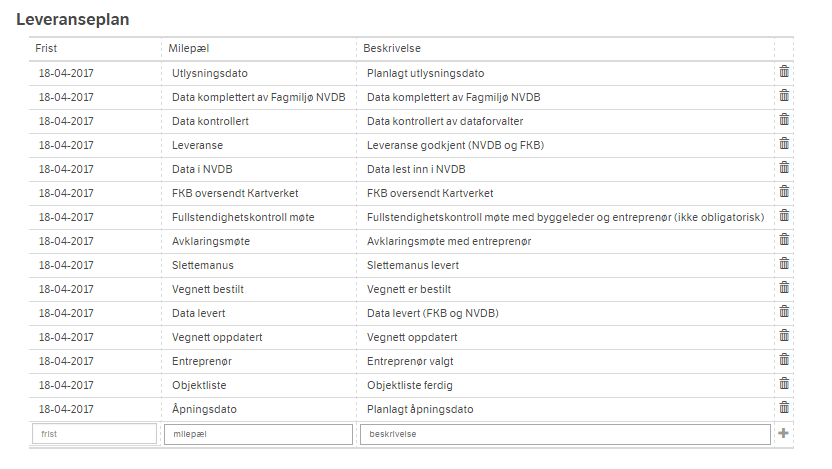Remove the Leveranse milestone via trash icon

[x=784, y=143]
